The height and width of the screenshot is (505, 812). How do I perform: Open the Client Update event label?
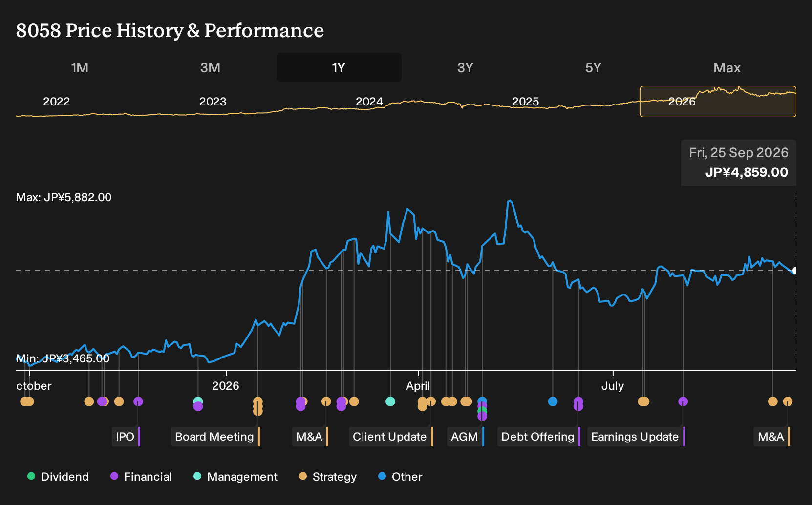(391, 437)
